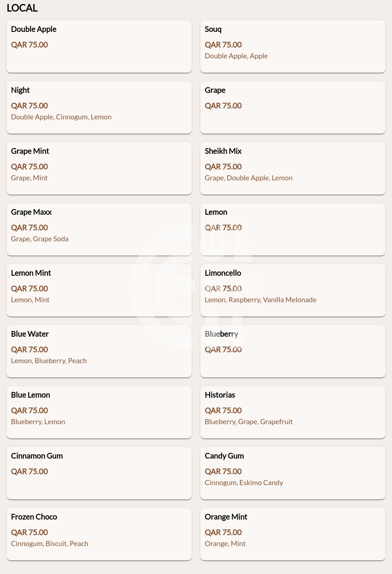Image resolution: width=392 pixels, height=574 pixels.
Task: Choose the Blue Lemon item
Action: (99, 412)
